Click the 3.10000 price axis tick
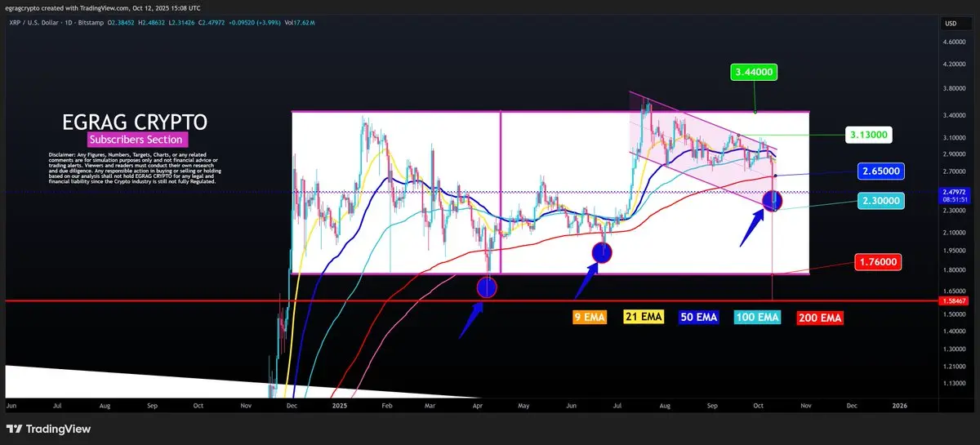The width and height of the screenshot is (980, 445). (955, 138)
